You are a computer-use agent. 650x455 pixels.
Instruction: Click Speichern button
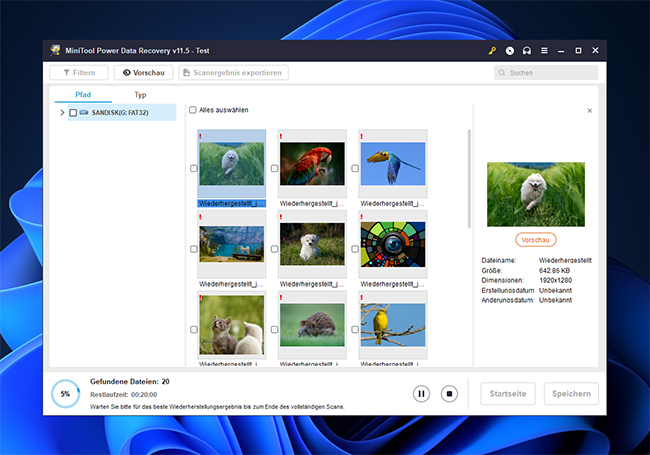point(571,394)
